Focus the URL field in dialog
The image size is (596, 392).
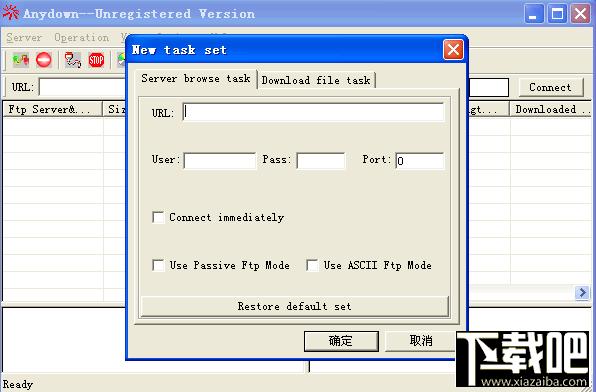[x=313, y=112]
